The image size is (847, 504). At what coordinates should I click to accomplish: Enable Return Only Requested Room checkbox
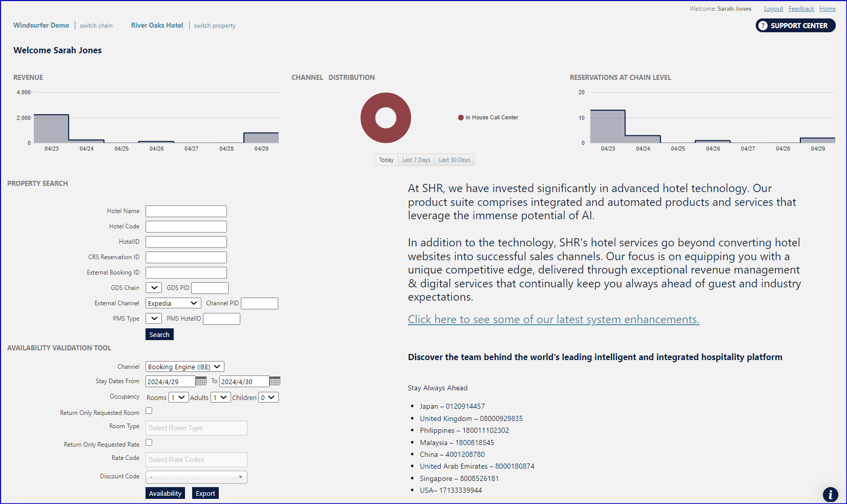149,411
